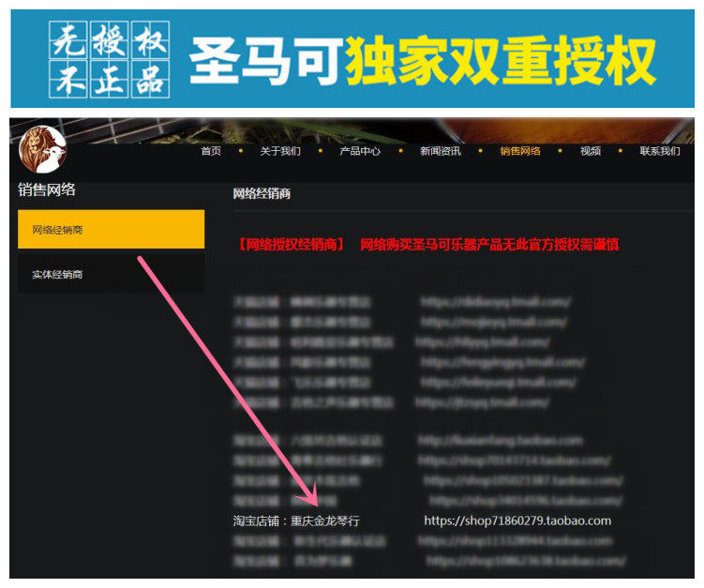Switch to 实体经销商 sidebar tab
The width and height of the screenshot is (704, 588).
click(x=111, y=274)
